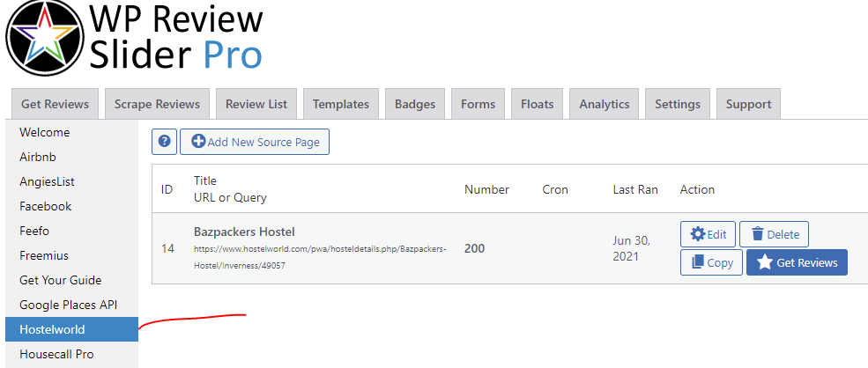This screenshot has height=368, width=868.
Task: Click the Number column header
Action: click(486, 189)
